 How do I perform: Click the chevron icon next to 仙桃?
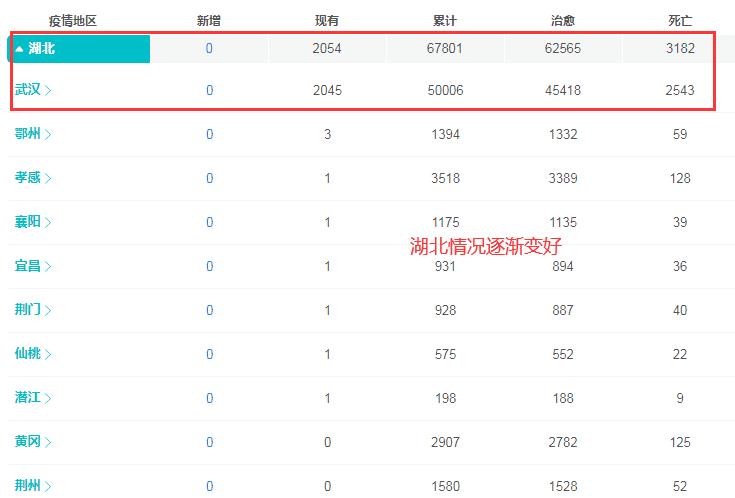tap(49, 355)
